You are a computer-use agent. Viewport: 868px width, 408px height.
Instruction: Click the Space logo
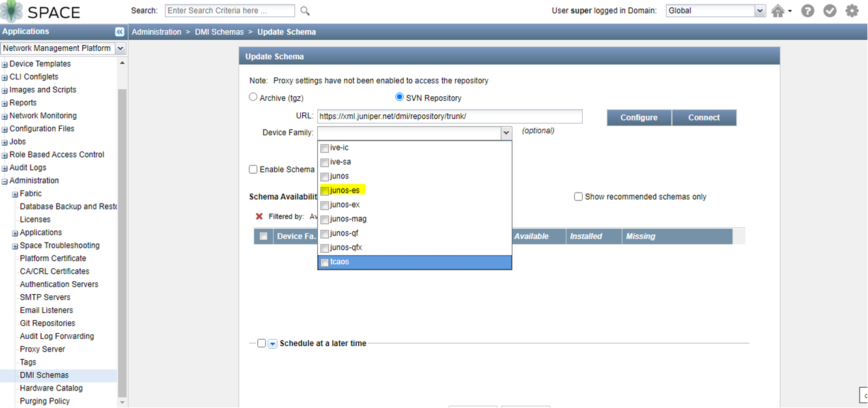tap(40, 11)
